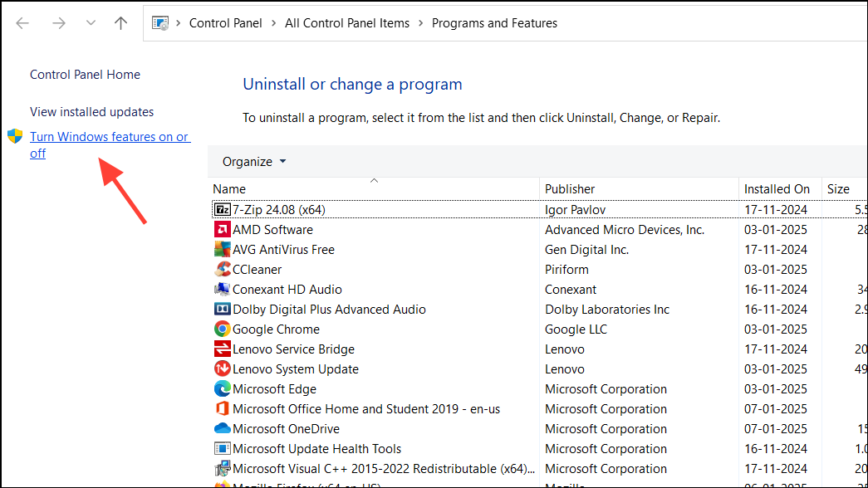Go to Control Panel Home
Image resolution: width=868 pixels, height=488 pixels.
(85, 74)
